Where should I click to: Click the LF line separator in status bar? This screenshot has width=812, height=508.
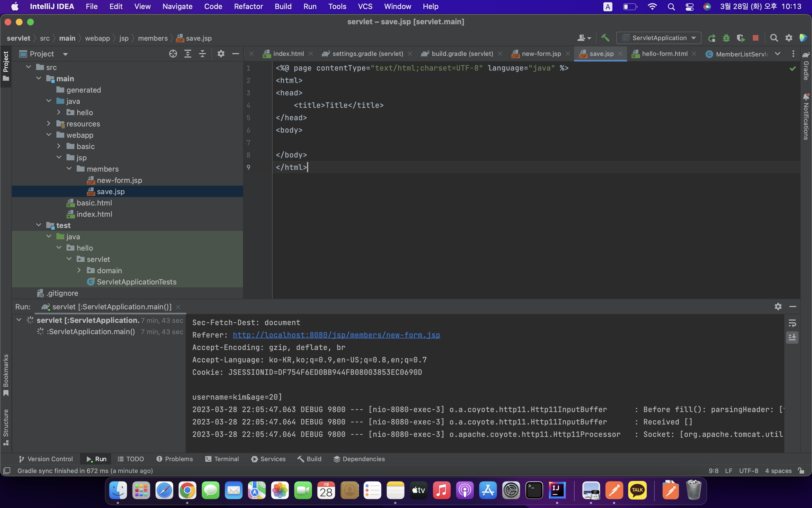[729, 471]
